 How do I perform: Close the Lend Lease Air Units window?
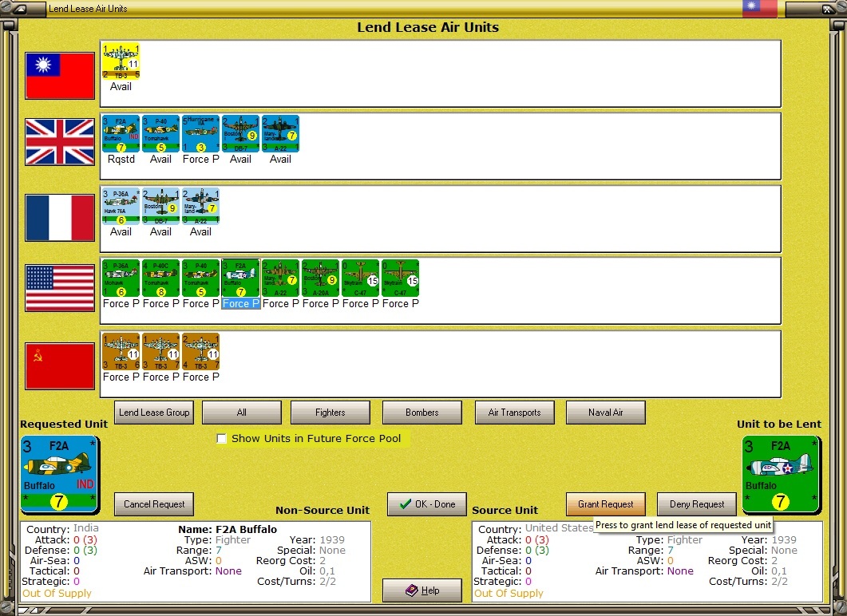(828, 9)
